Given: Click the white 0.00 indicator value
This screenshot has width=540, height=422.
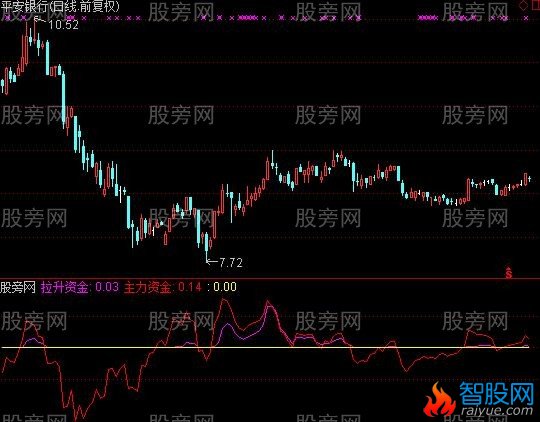Looking at the screenshot, I should (225, 287).
